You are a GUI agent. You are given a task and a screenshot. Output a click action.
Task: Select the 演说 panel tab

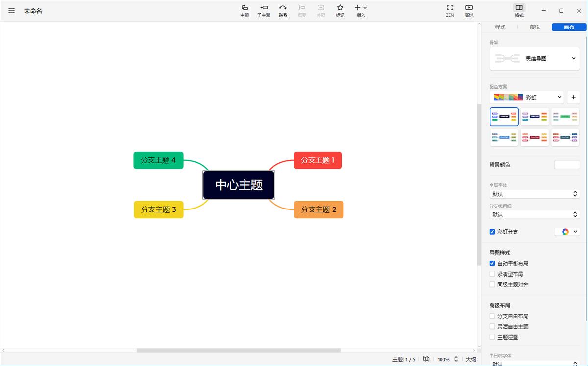[x=534, y=27]
